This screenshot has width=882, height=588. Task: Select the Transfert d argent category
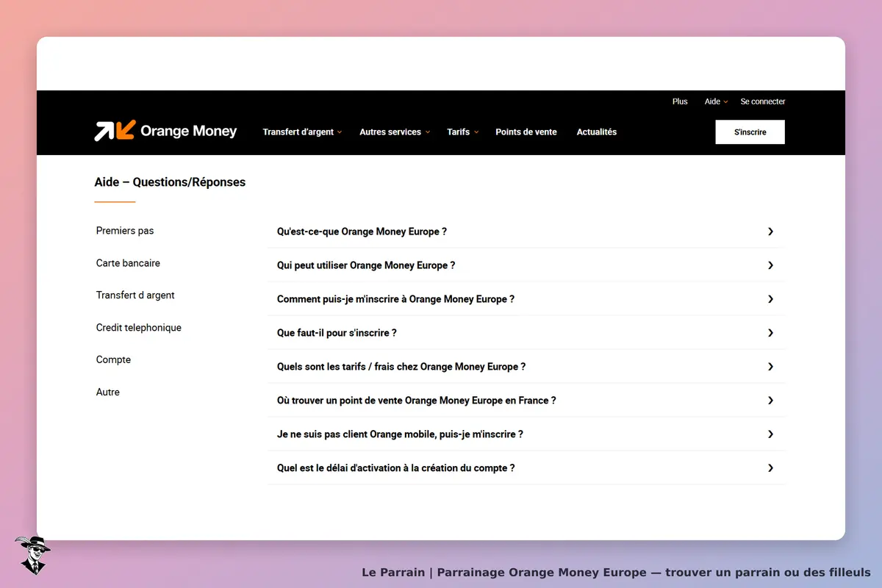click(135, 295)
